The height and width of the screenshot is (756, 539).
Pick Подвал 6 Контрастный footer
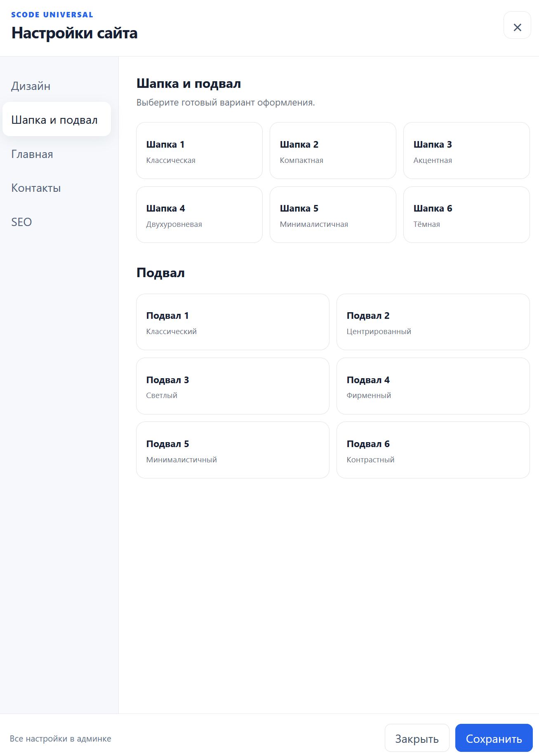coord(433,450)
